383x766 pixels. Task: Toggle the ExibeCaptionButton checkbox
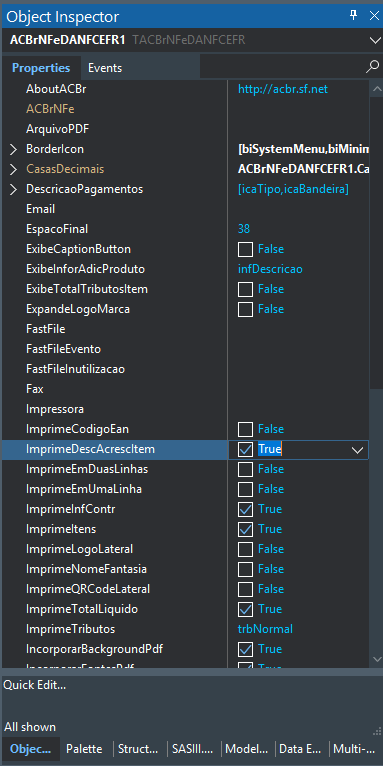click(245, 250)
